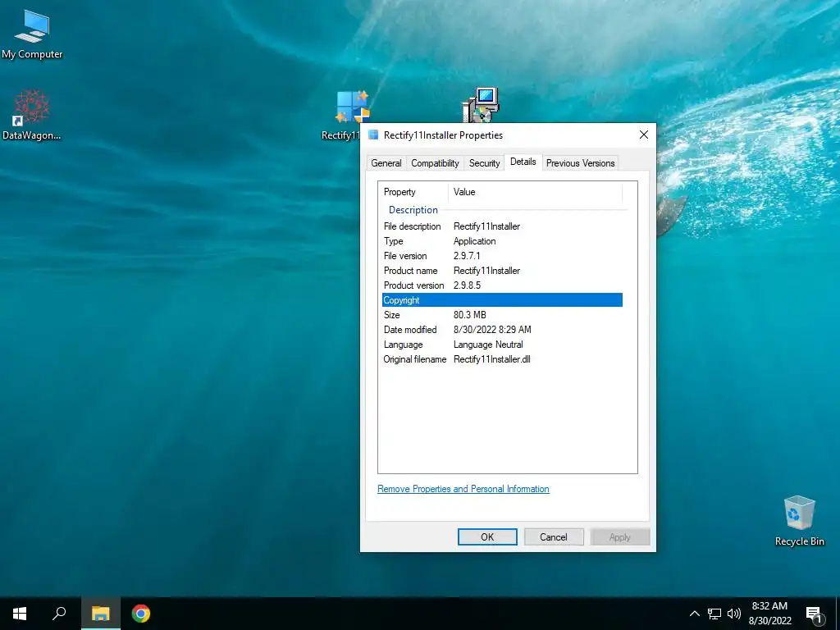Select the File version 2.9.7.1 row
Viewport: 840px width, 630px height.
(x=502, y=256)
